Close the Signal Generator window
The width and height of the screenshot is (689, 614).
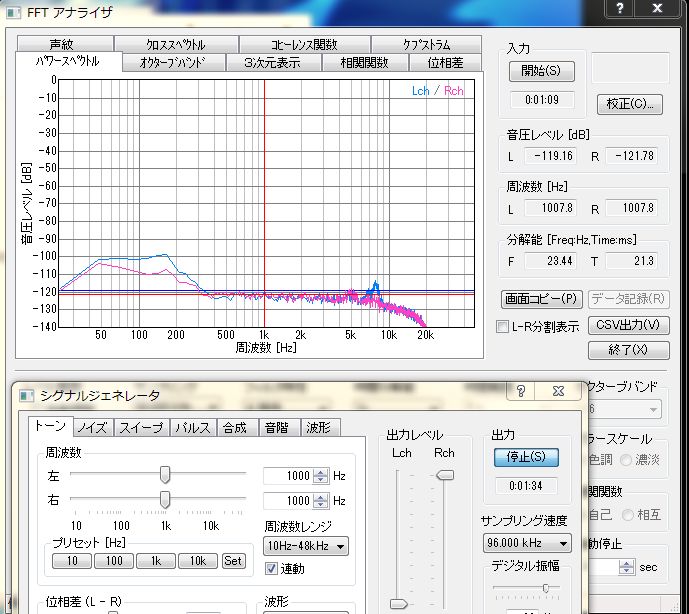point(558,391)
